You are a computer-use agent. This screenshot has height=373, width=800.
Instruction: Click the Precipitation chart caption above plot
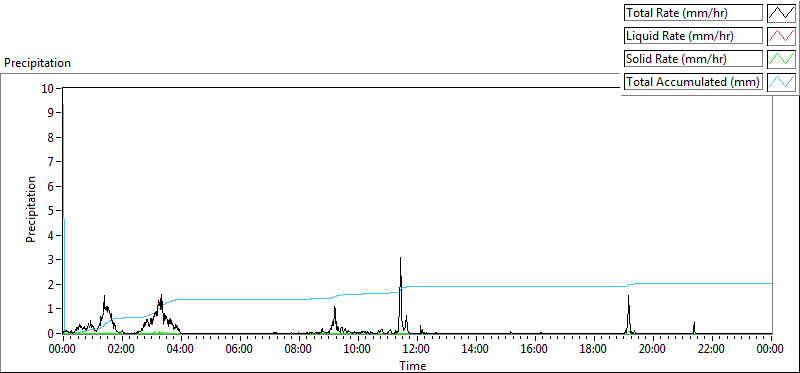pos(37,63)
